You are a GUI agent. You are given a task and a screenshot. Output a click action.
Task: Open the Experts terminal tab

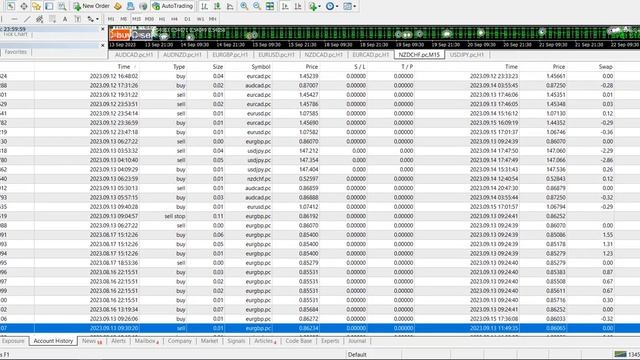330,341
